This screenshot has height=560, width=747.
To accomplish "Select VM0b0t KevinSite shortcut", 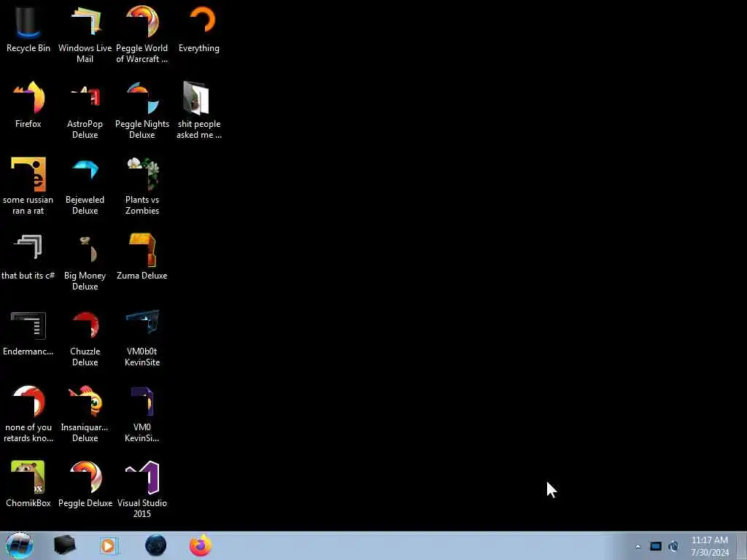I will 142,338.
